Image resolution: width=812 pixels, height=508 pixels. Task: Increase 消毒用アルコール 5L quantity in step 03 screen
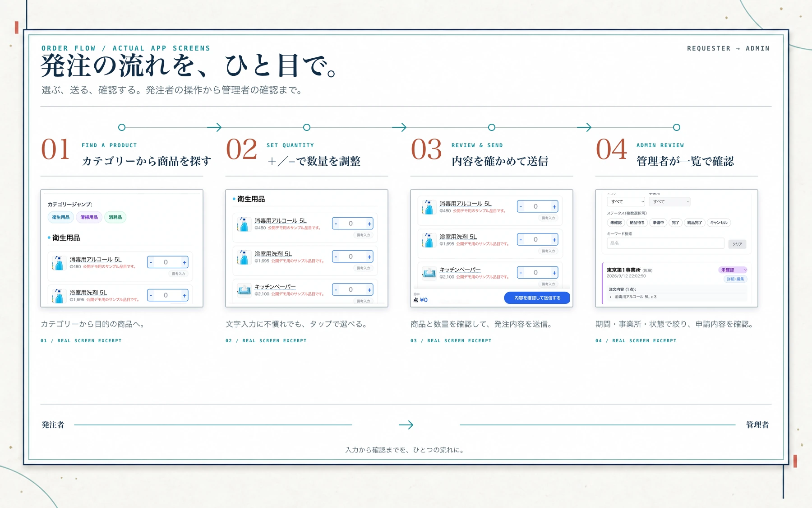tap(554, 207)
